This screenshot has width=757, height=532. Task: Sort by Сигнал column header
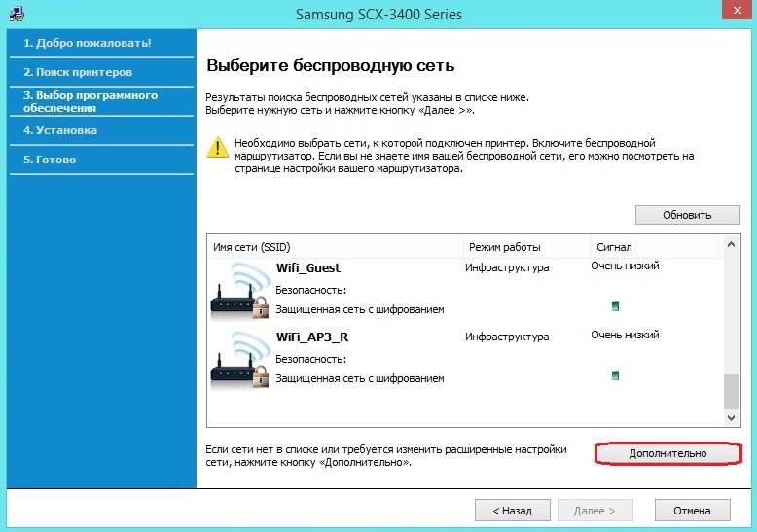point(655,247)
